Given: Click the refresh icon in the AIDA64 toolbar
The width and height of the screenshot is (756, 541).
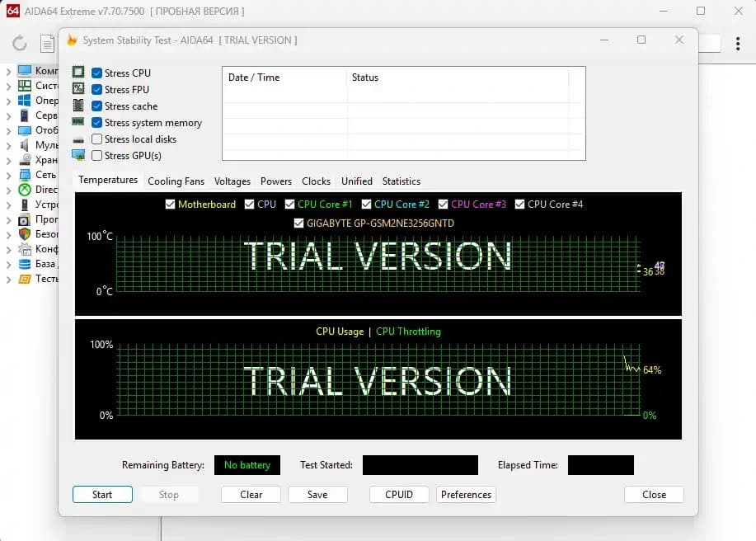Looking at the screenshot, I should [x=20, y=43].
